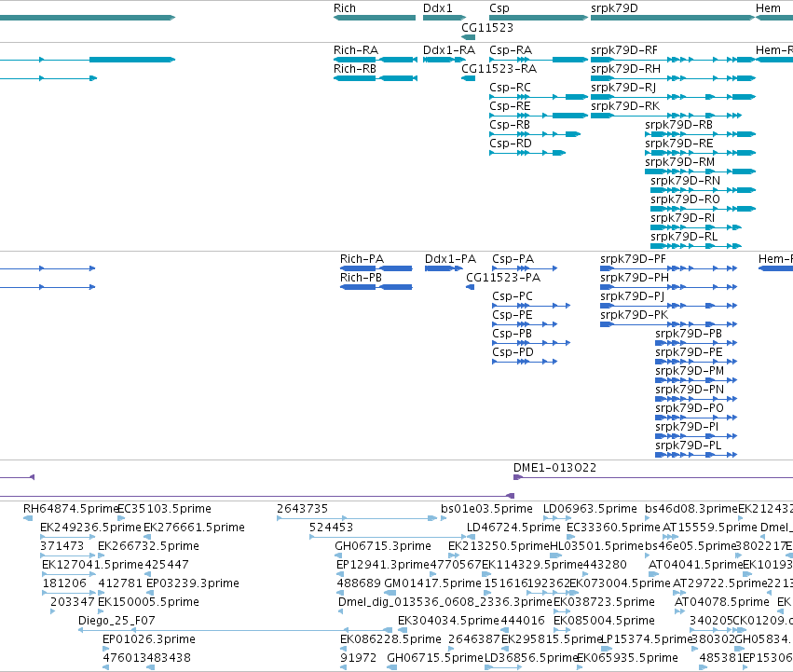Click transcript Csp-RA label
The image size is (793, 672).
coord(511,50)
